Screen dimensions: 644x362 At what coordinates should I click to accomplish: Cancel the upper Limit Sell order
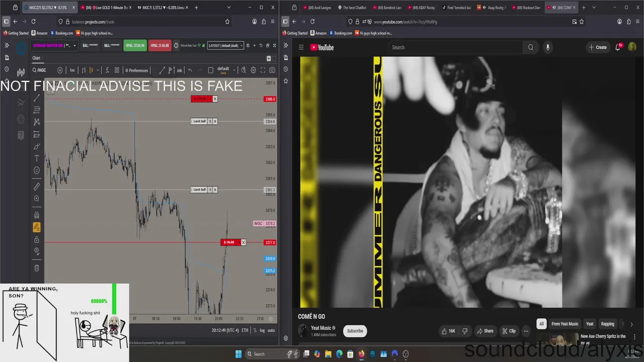click(215, 121)
